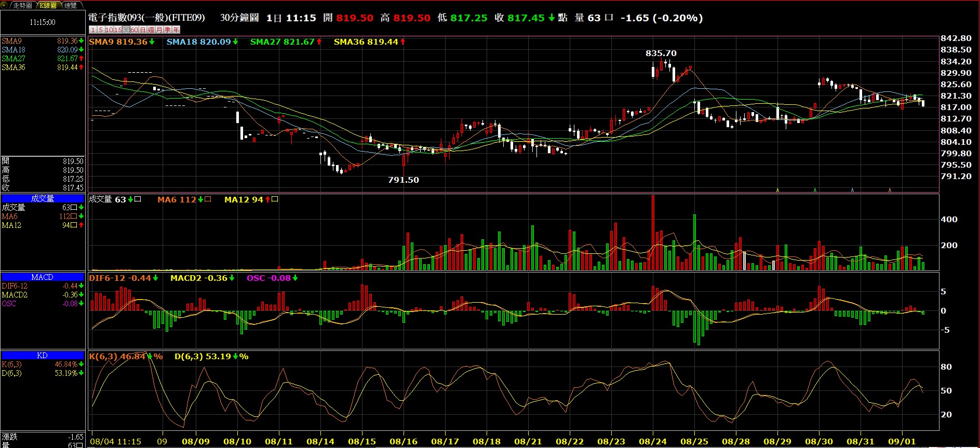
Task: Click the OSC -0.08 legend
Action: [x=272, y=278]
